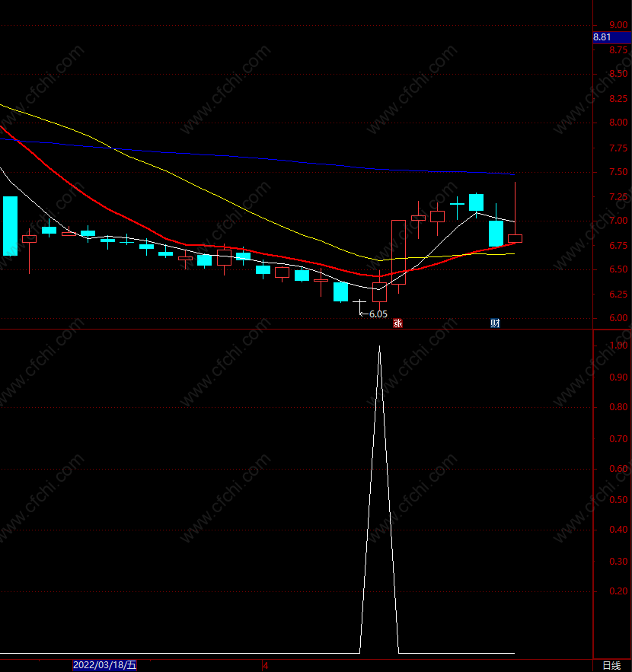This screenshot has height=672, width=632.
Task: Click the 2022/03/18/五 date label
Action: click(x=104, y=664)
